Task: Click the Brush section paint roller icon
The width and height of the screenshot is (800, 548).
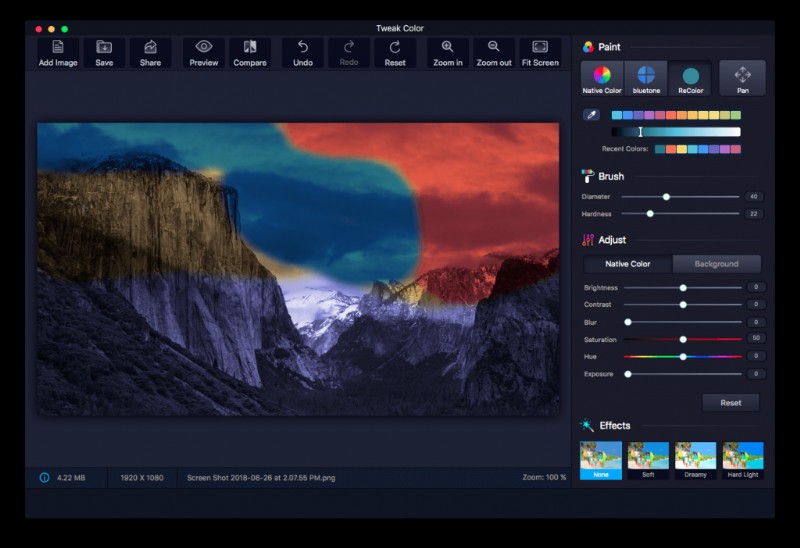Action: (x=588, y=176)
